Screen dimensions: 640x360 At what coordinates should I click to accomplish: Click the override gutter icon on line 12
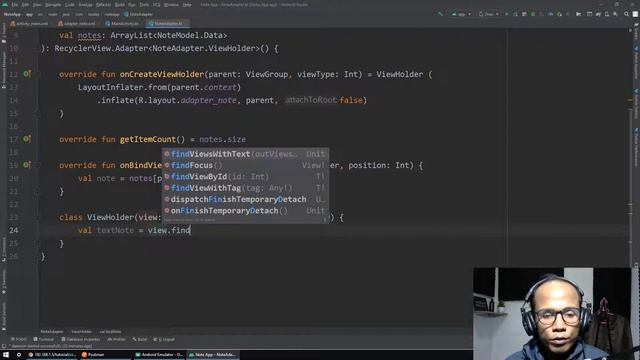click(27, 74)
